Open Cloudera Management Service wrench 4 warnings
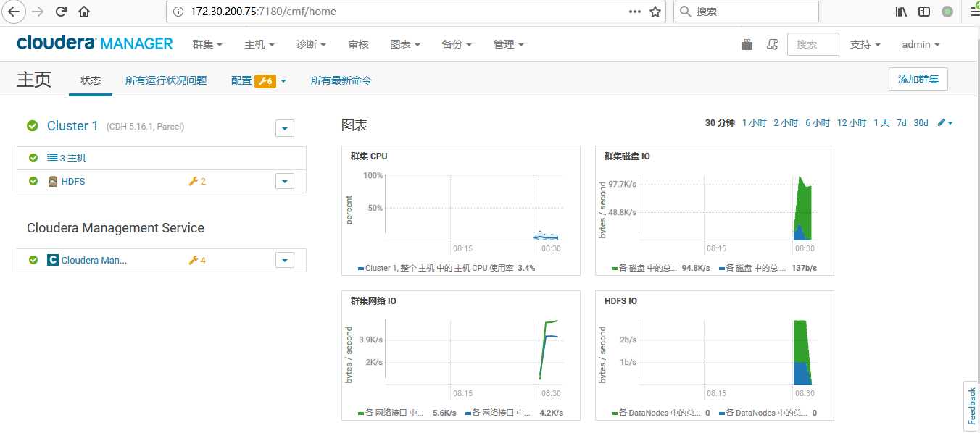980x433 pixels. (x=197, y=260)
